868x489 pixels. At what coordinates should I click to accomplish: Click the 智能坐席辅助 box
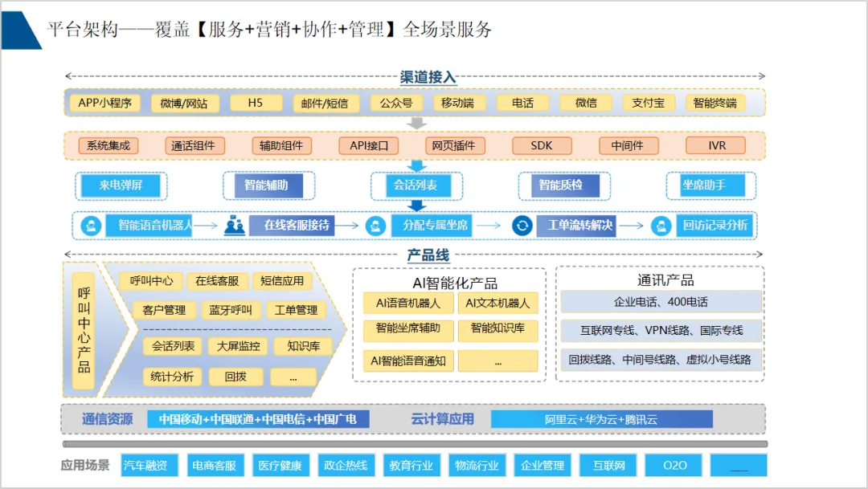(x=408, y=331)
